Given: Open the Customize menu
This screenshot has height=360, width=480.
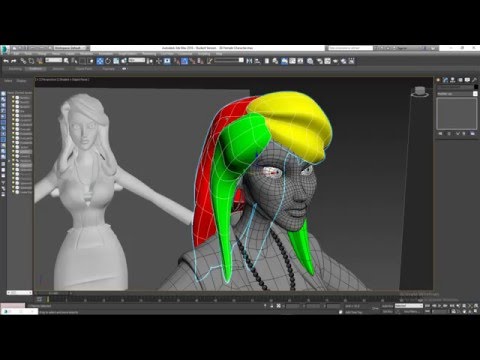Looking at the screenshot, I should click(185, 53).
